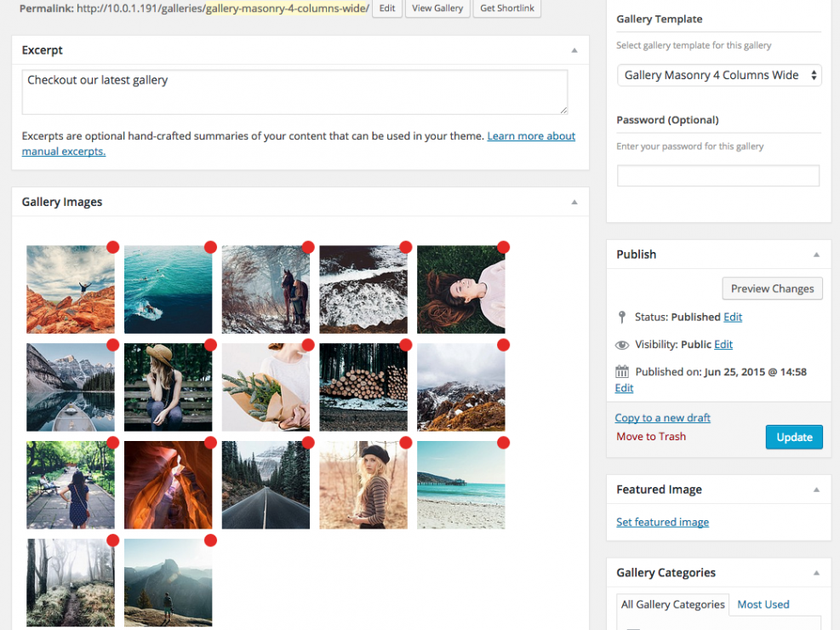Viewport: 840px width, 630px height.
Task: Click into the Excerpt text area
Action: coord(294,92)
